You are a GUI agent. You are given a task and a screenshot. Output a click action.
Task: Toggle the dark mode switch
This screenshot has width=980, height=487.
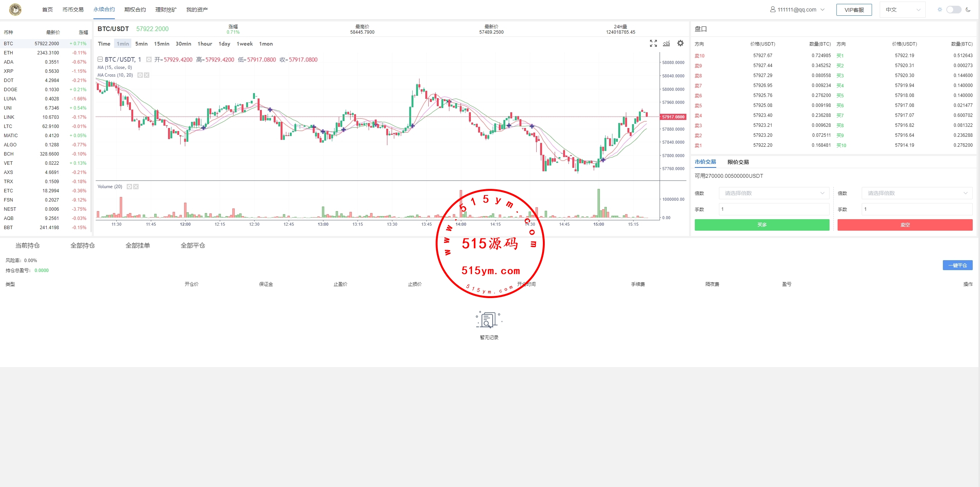953,10
